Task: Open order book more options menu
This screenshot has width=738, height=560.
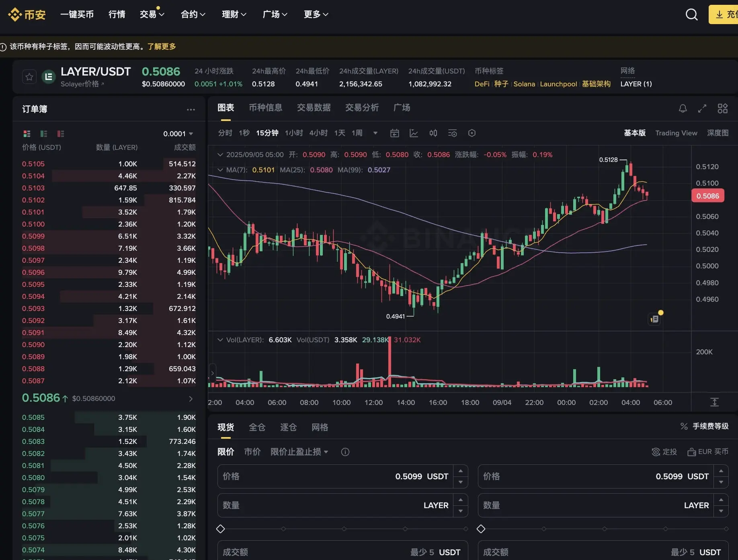Action: tap(191, 109)
